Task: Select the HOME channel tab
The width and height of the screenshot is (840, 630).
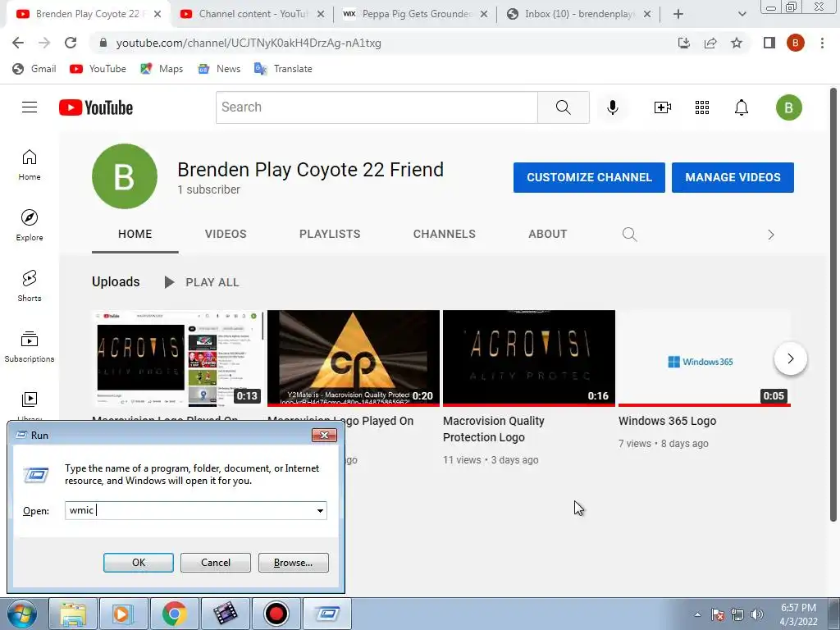Action: pos(135,234)
